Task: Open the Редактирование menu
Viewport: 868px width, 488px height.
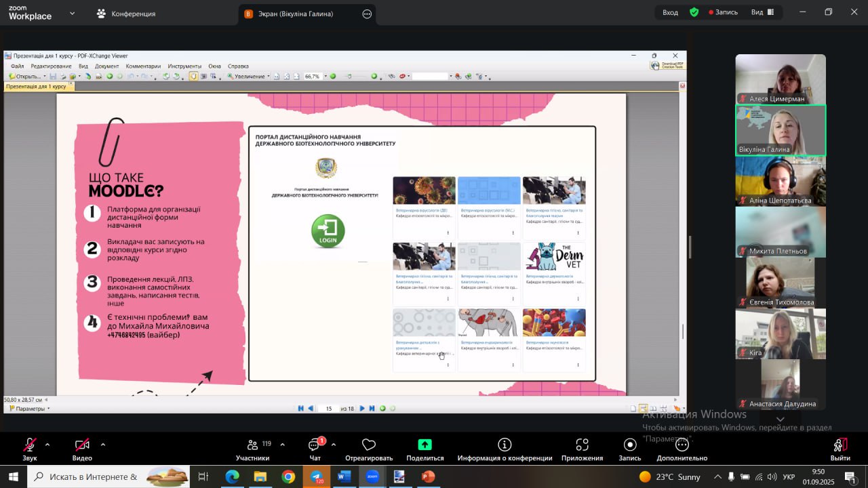Action: (x=51, y=66)
